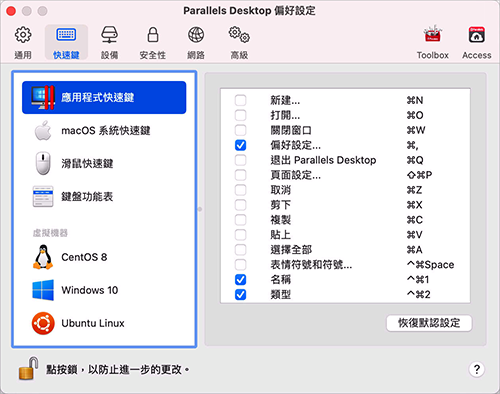This screenshot has width=500, height=394.
Task: Select the Windows 10 virtual machine
Action: (x=104, y=290)
